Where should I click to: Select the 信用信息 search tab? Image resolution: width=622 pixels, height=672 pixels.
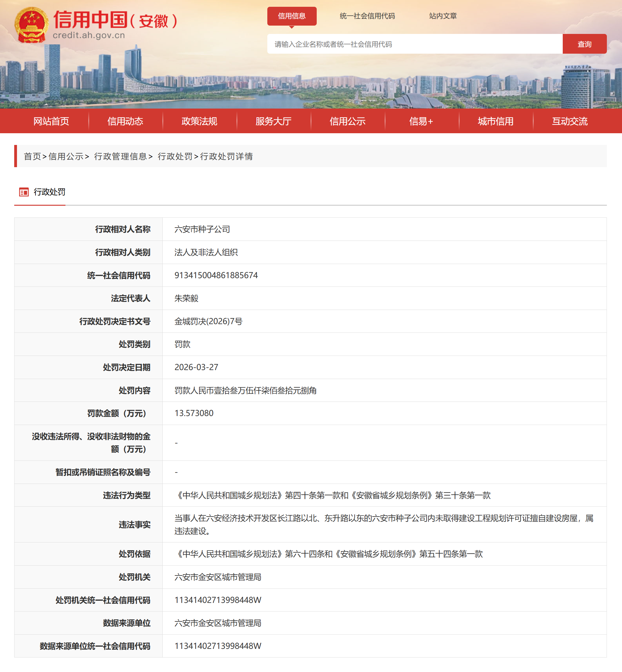click(x=291, y=16)
